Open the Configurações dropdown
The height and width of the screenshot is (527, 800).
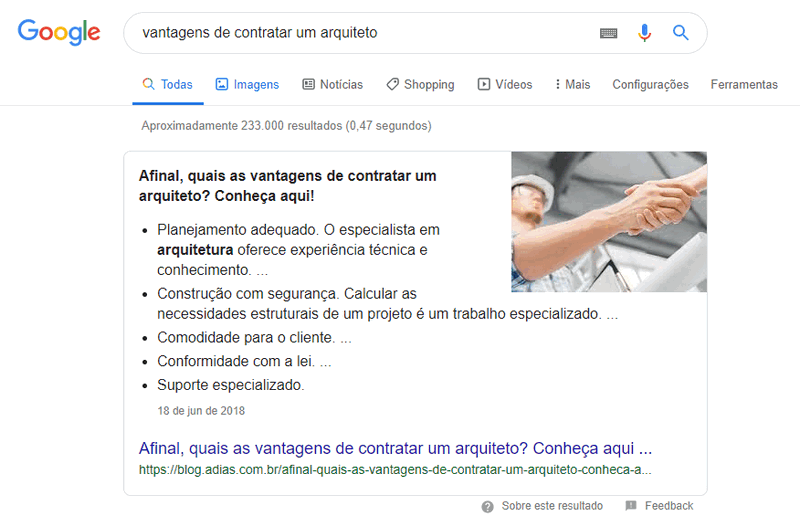tap(650, 84)
